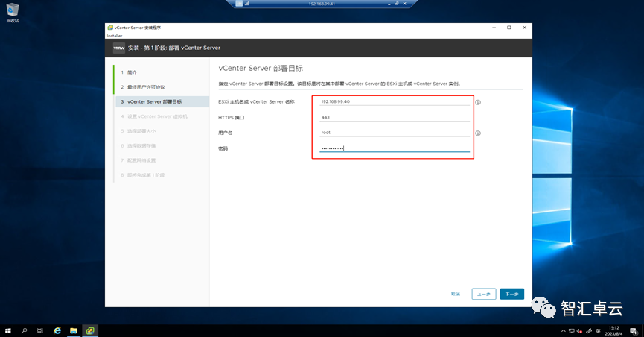Pin the remote desktop connection bar
The width and height of the screenshot is (644, 337).
[239, 4]
